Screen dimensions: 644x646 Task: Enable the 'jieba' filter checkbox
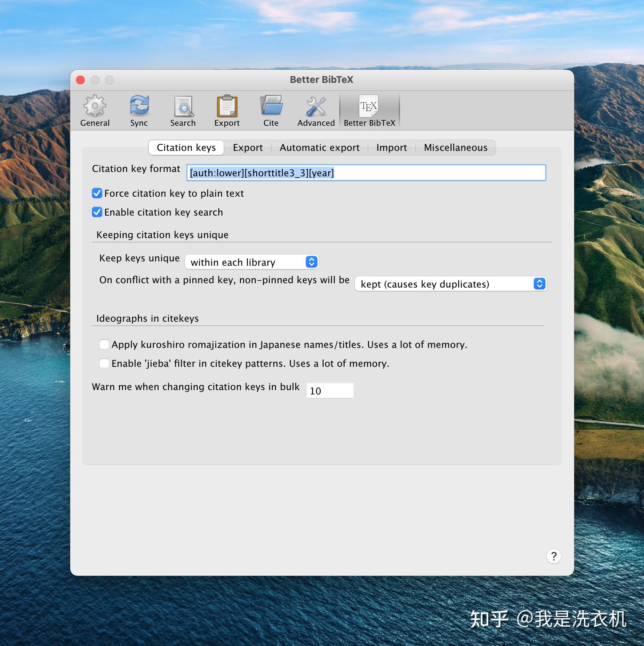coord(104,363)
